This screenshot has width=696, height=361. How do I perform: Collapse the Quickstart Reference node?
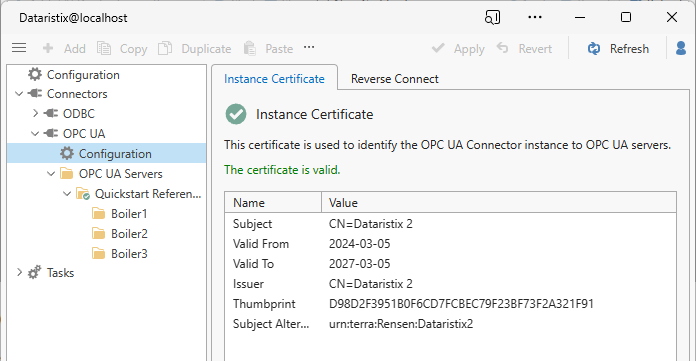pyautogui.click(x=67, y=194)
